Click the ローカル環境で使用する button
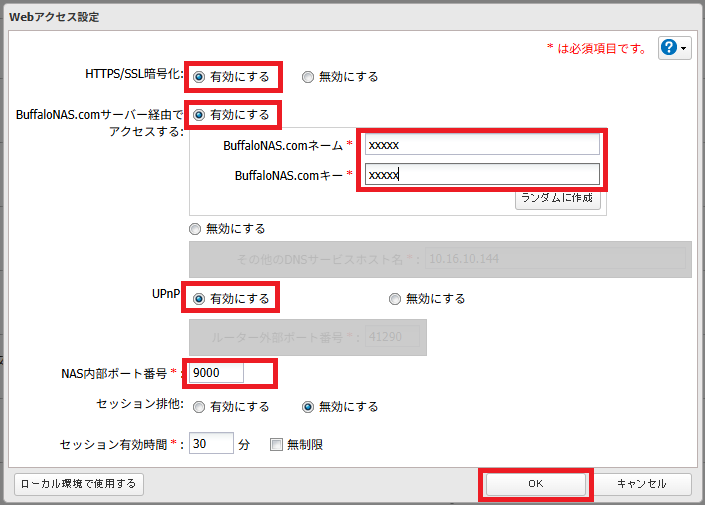 pos(79,484)
